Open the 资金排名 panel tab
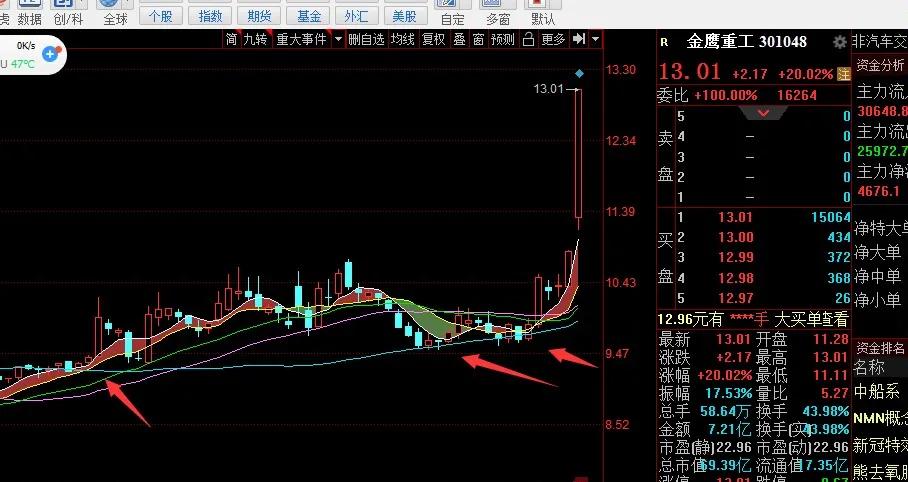Screen dimensions: 908x482 click(881, 348)
